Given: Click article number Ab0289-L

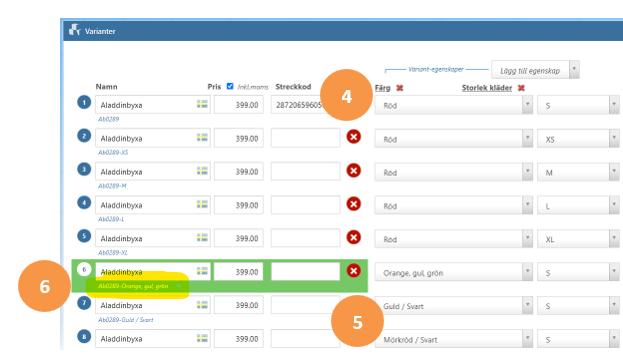Looking at the screenshot, I should 111,219.
